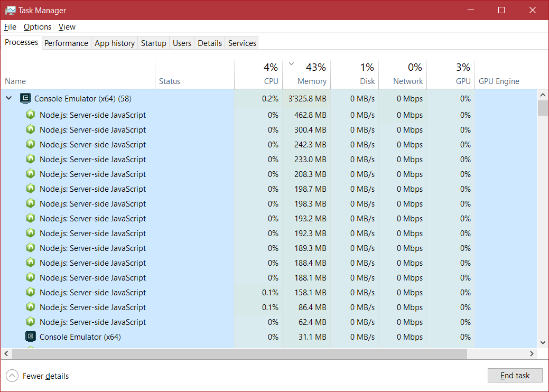
Task: Open the Options menu
Action: click(38, 27)
